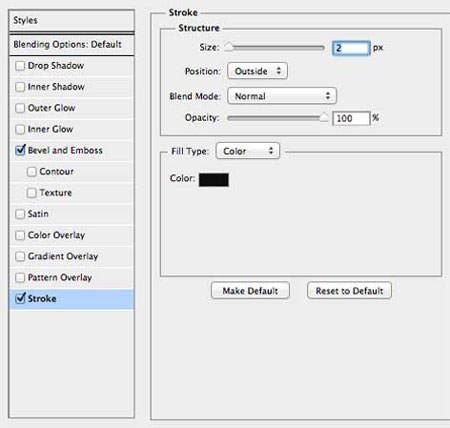
Task: Uncheck the Bevel and Emboss checkbox
Action: tap(20, 150)
